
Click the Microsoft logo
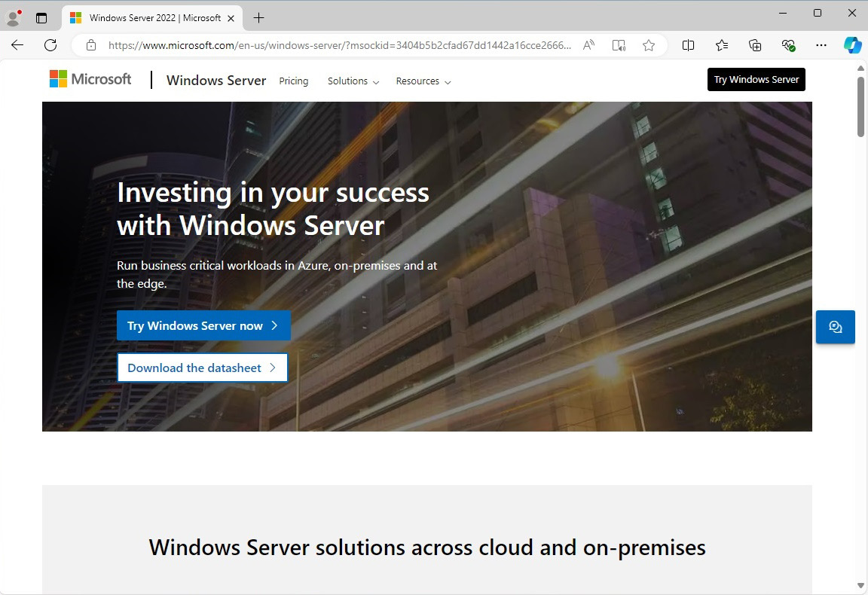[90, 79]
